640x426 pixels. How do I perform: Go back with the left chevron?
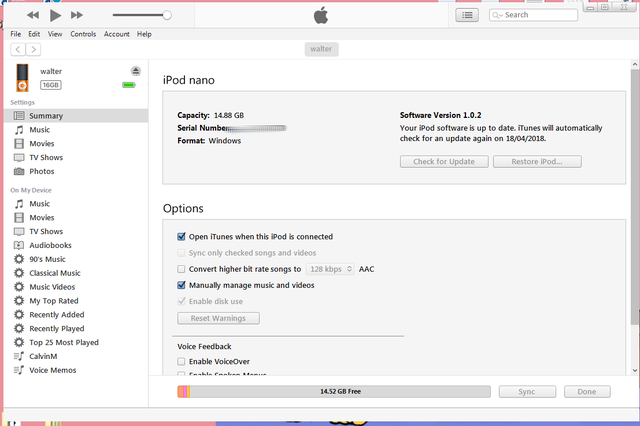18,49
